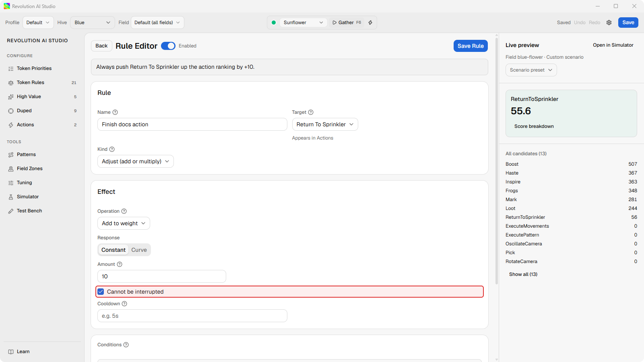Select Constant response mode
644x362 pixels.
pyautogui.click(x=114, y=250)
